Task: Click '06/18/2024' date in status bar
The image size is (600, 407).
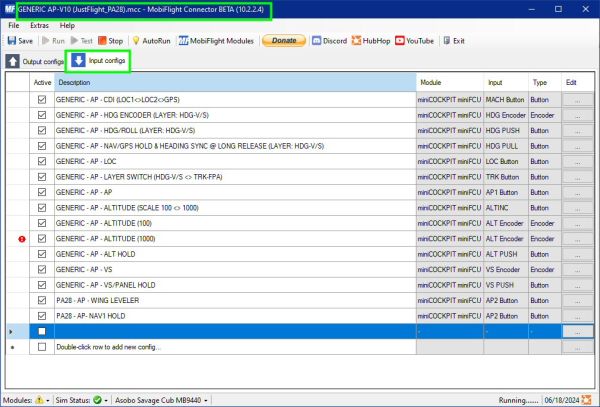Action: pyautogui.click(x=562, y=400)
